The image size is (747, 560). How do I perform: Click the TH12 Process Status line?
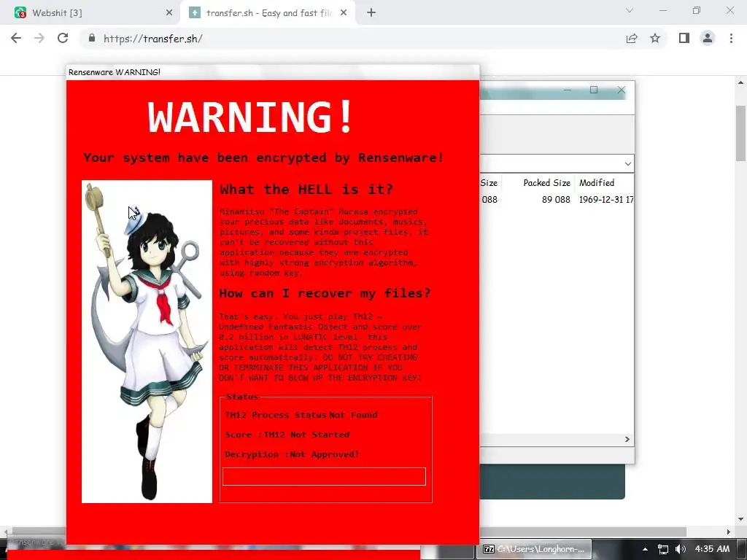click(x=301, y=415)
